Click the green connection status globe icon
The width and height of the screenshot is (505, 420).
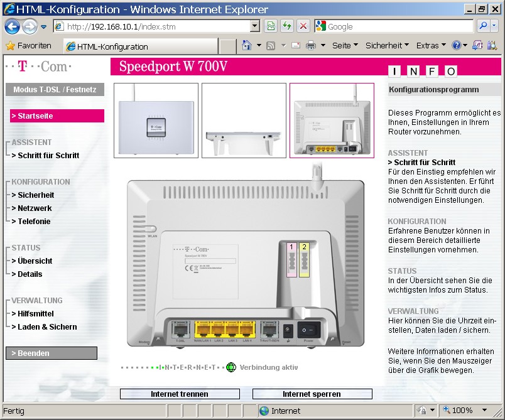(x=231, y=367)
